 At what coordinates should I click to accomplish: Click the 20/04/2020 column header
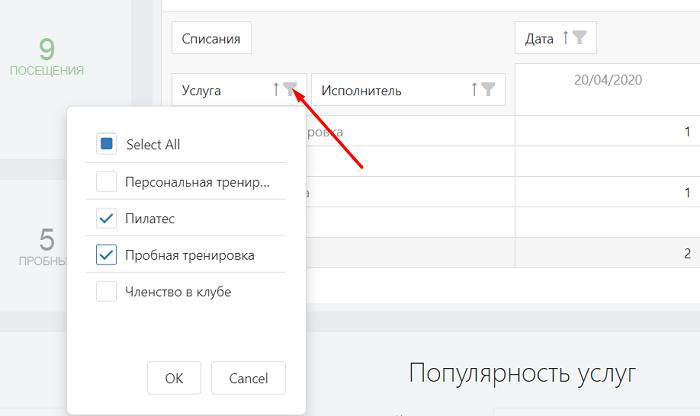[608, 80]
